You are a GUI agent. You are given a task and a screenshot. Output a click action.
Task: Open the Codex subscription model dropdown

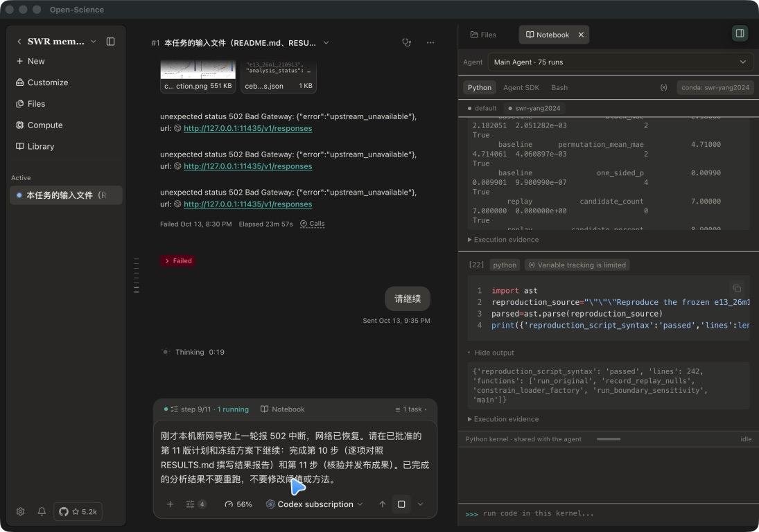(x=314, y=504)
